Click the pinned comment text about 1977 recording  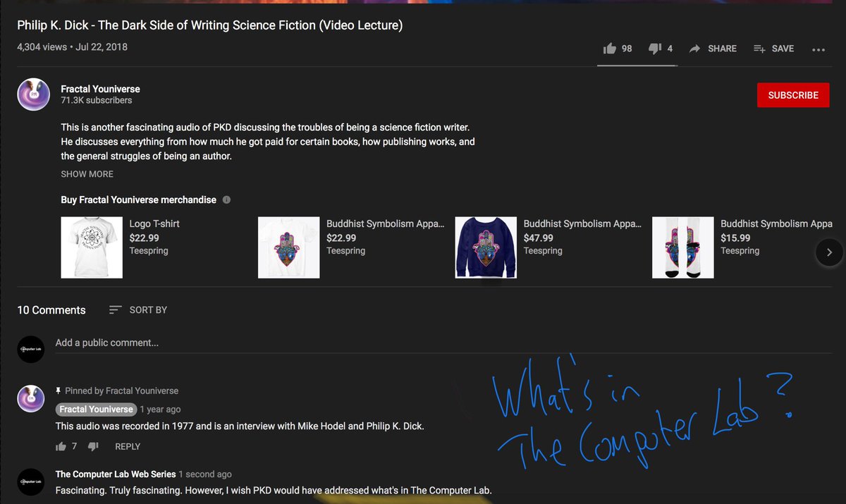[x=240, y=426]
